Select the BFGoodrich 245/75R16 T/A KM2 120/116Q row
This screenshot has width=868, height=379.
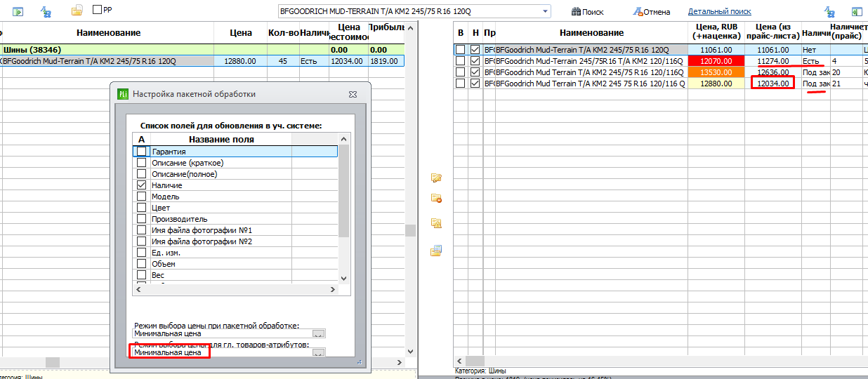tap(660, 61)
